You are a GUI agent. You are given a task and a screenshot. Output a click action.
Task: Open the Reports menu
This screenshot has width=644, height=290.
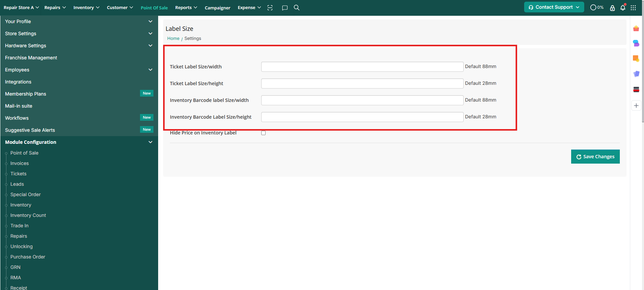click(186, 7)
